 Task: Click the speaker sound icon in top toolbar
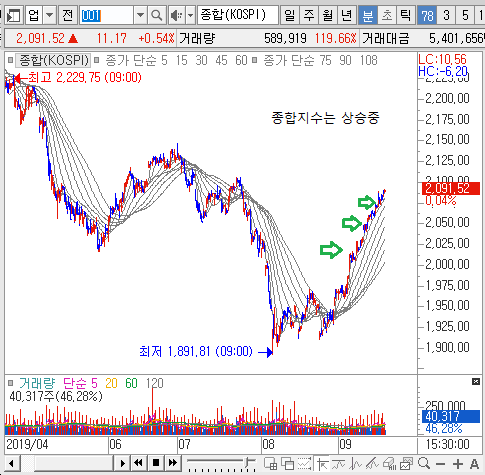176,15
